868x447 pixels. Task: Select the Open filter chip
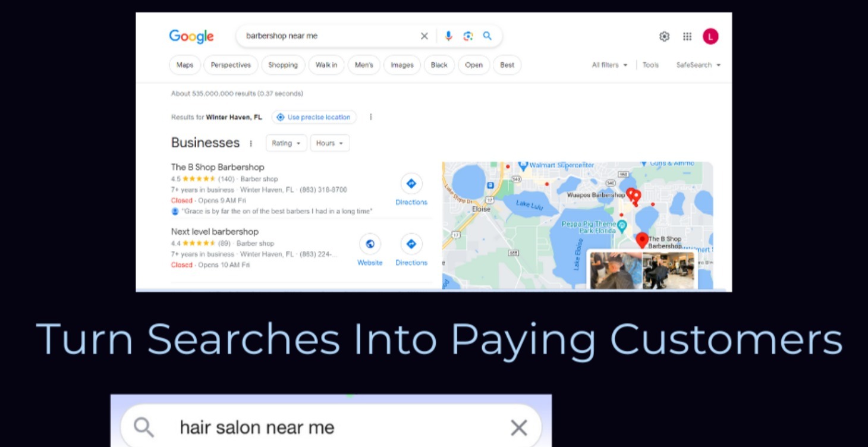tap(474, 65)
